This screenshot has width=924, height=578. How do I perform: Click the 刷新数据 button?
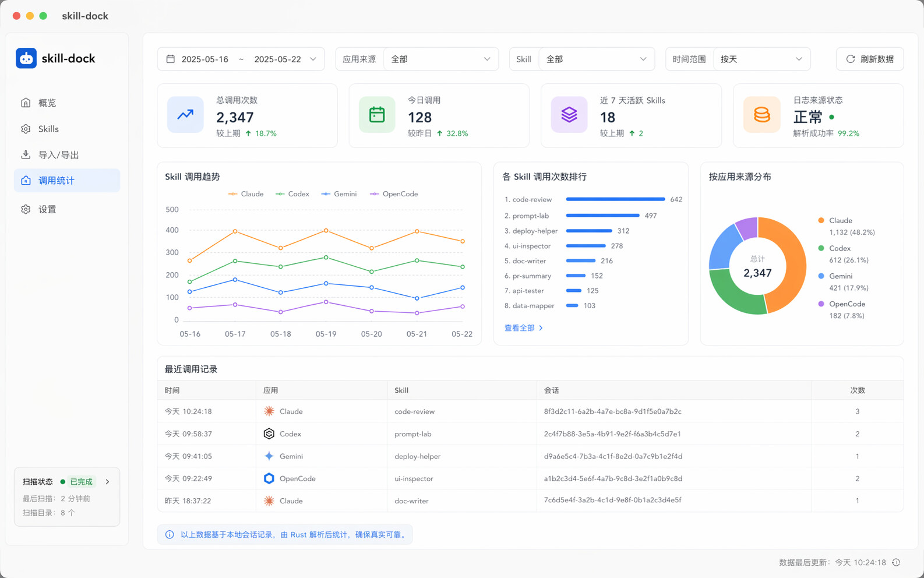click(x=870, y=59)
